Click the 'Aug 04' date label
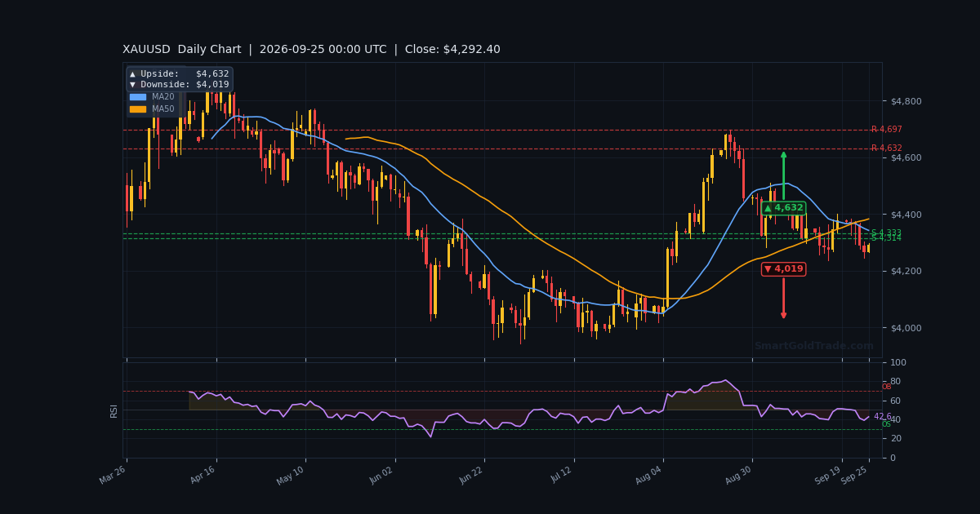 coord(648,476)
